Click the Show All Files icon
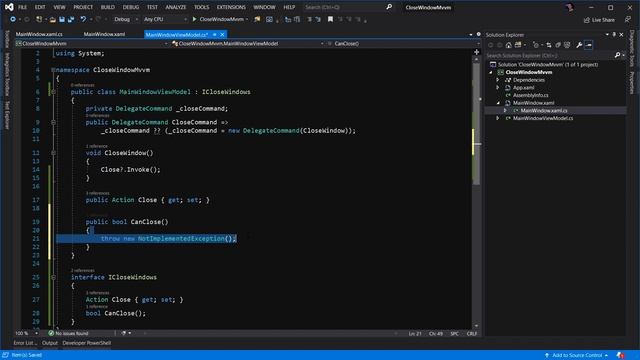 click(567, 45)
